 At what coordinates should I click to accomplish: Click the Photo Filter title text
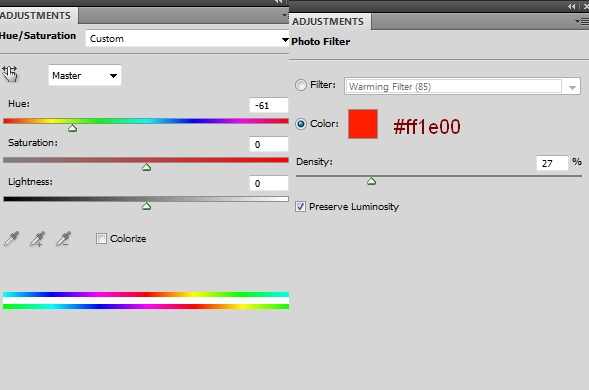coord(321,42)
